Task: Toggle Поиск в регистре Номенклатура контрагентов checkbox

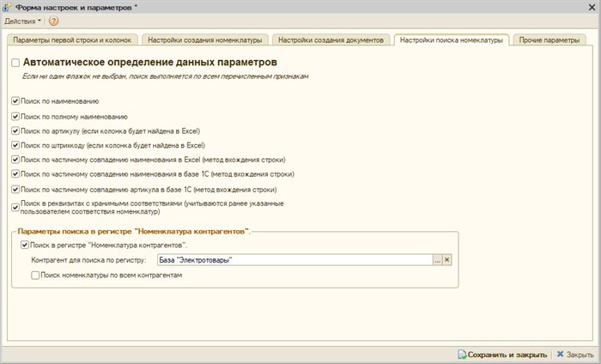Action: click(x=25, y=245)
